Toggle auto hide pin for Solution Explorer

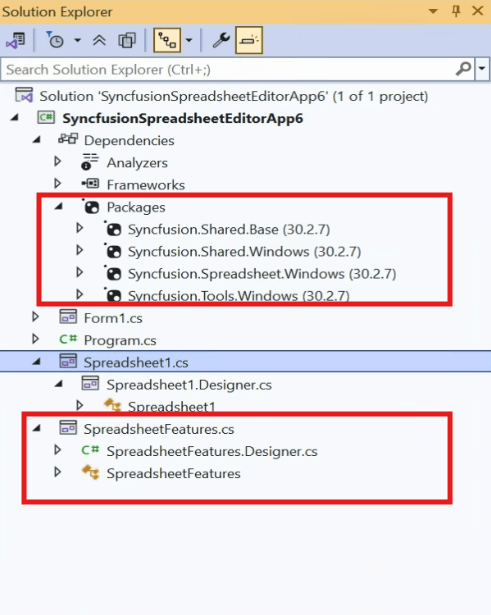coord(456,11)
